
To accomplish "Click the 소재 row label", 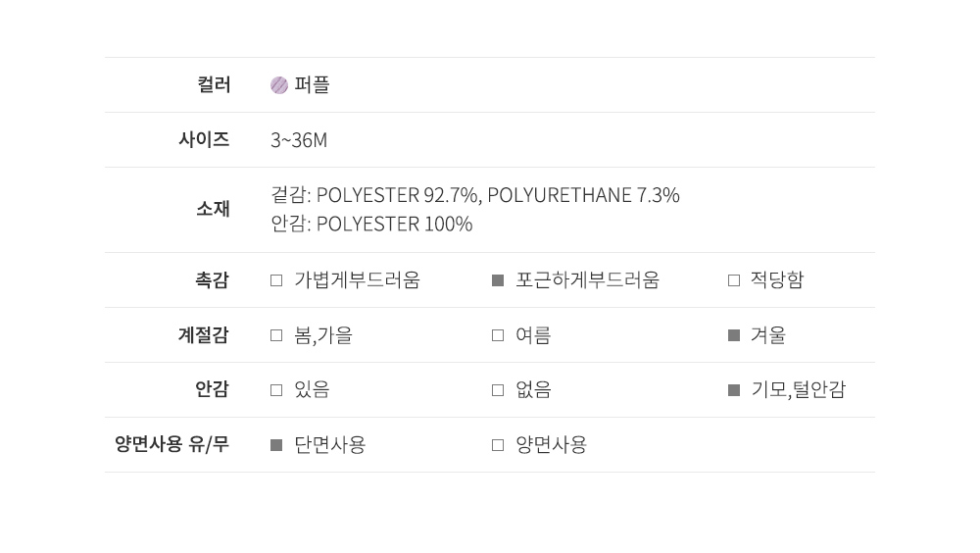I will 213,209.
